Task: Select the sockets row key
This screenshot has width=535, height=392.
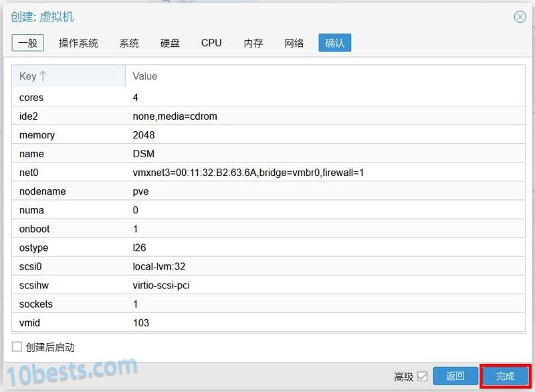Action: click(x=36, y=304)
